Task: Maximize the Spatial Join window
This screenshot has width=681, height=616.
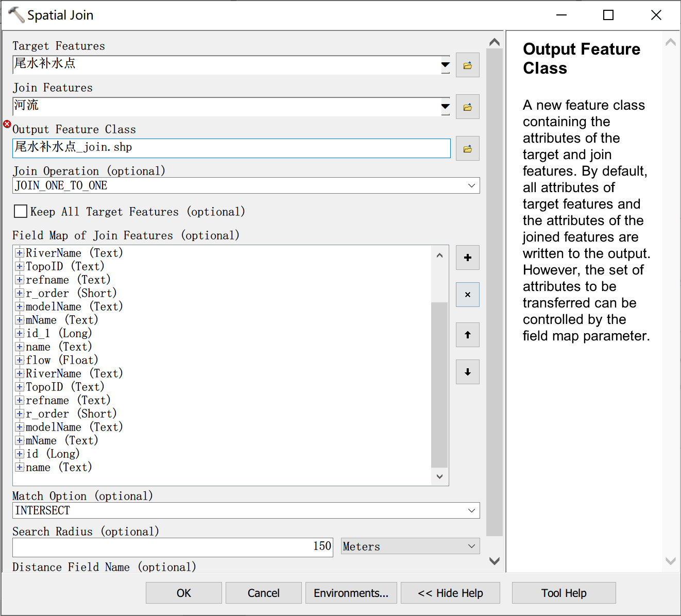Action: 608,15
